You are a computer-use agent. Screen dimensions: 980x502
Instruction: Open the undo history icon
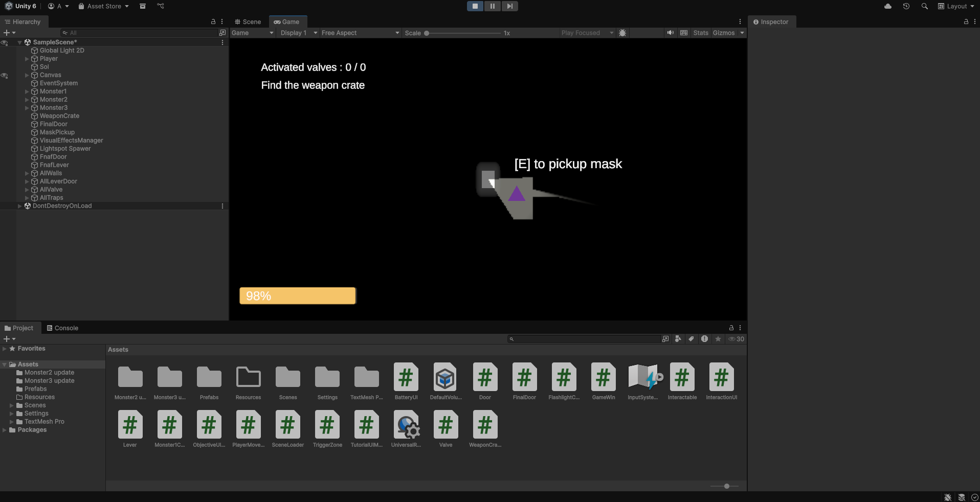[906, 6]
